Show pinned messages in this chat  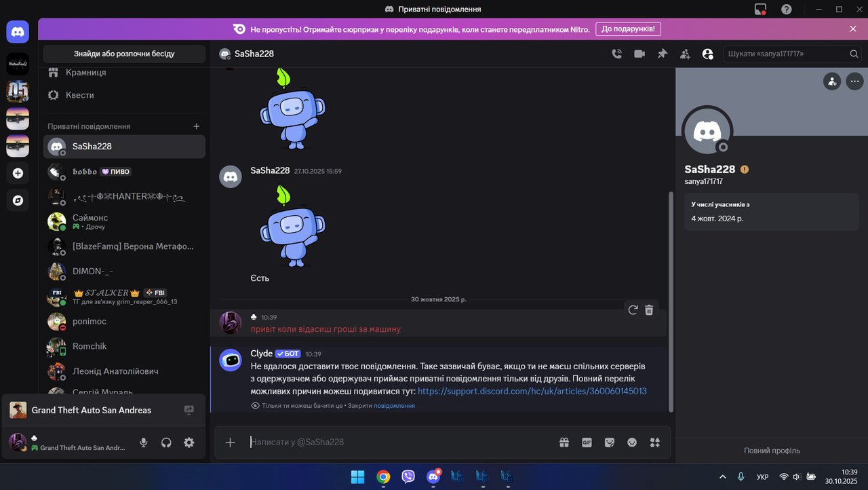click(663, 54)
